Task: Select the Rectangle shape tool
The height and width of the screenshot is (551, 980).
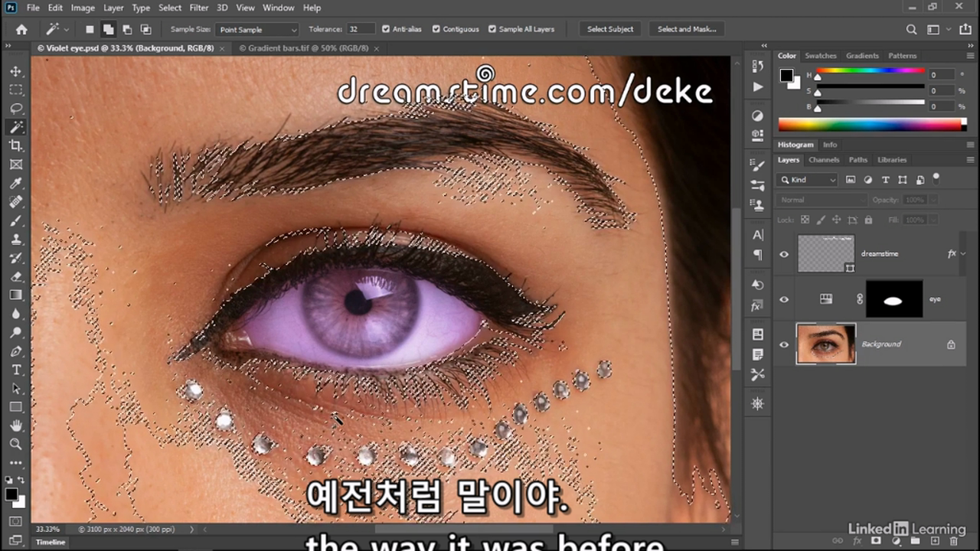Action: 16,407
